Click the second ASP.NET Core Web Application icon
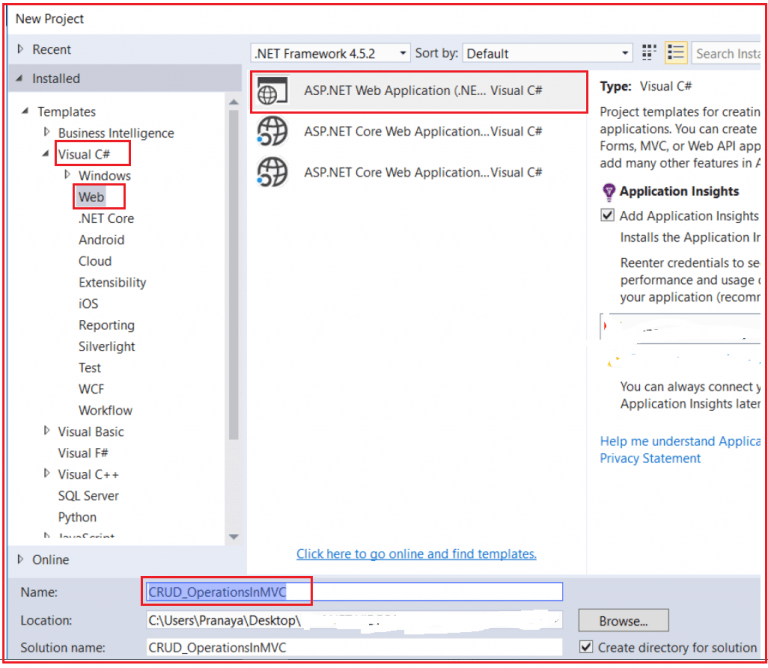The image size is (768, 668). click(272, 173)
